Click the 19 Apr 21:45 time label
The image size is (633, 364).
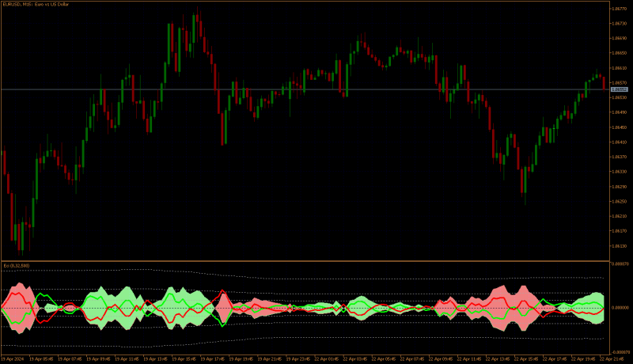pyautogui.click(x=270, y=358)
